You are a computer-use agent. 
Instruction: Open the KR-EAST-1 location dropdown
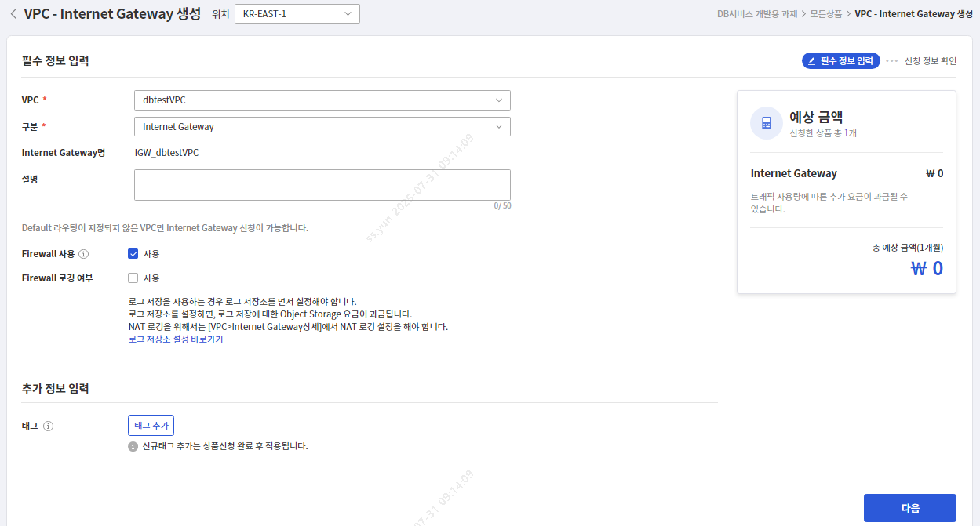297,13
